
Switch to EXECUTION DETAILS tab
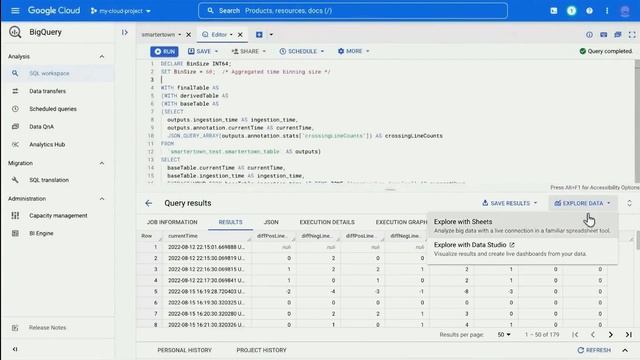tap(327, 222)
